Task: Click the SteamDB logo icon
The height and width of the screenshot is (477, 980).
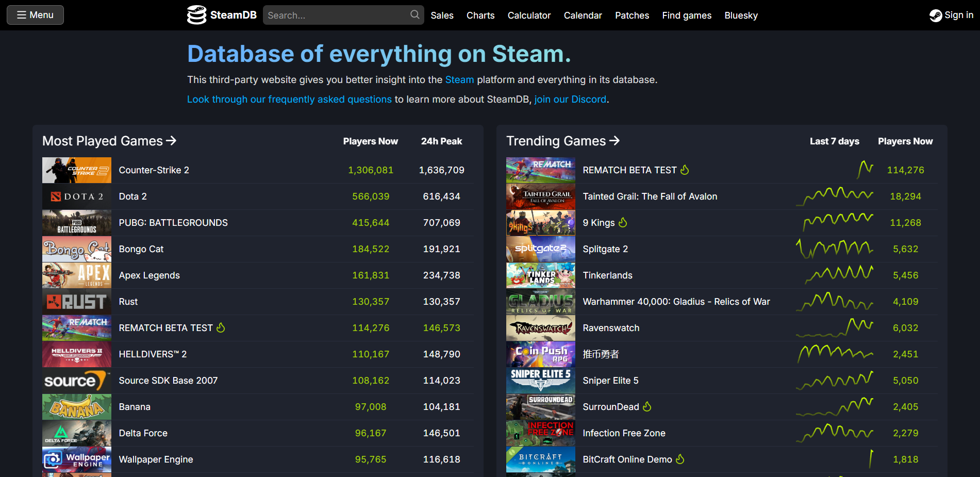Action: tap(196, 15)
